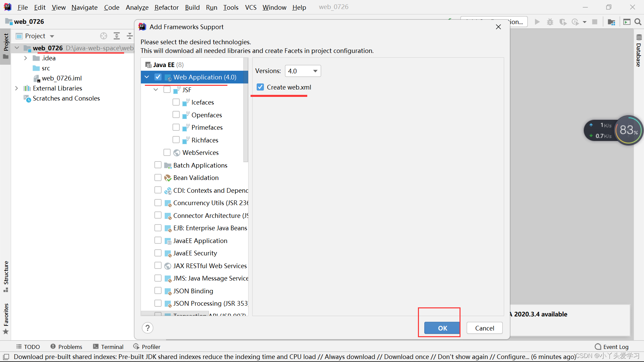
Task: Select JavaEE Security in framework list
Action: (x=195, y=253)
